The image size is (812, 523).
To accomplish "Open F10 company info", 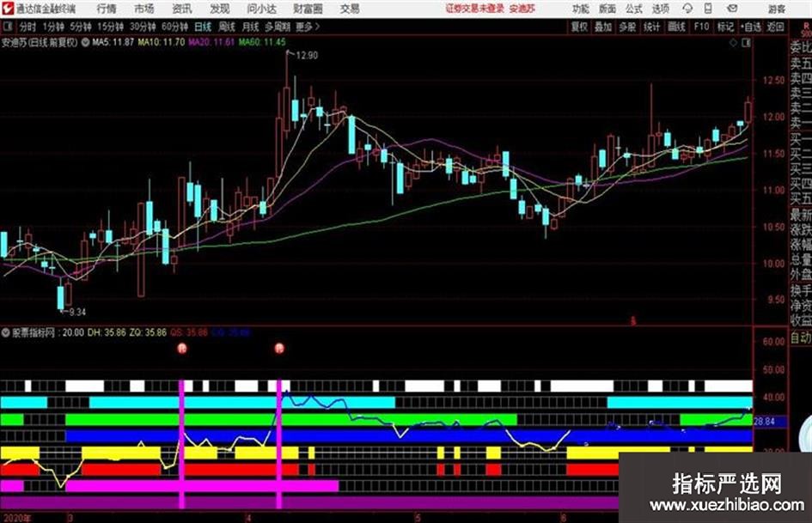I will (x=701, y=27).
